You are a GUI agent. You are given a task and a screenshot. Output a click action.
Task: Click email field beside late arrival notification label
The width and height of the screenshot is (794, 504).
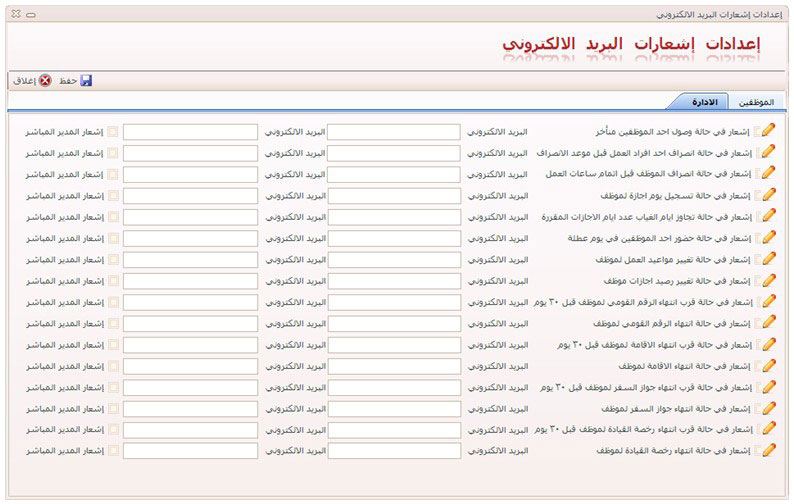(393, 132)
